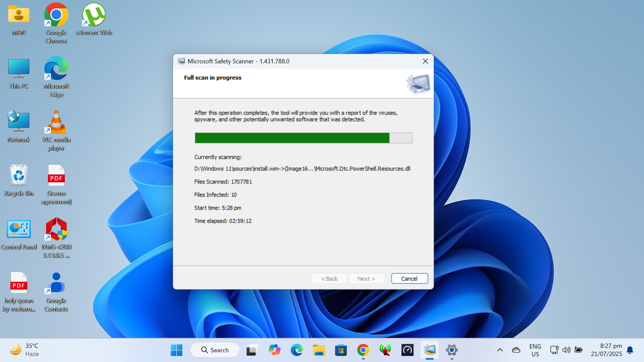This screenshot has height=362, width=644.
Task: Open Microsoft Store from the taskbar
Action: (341, 350)
